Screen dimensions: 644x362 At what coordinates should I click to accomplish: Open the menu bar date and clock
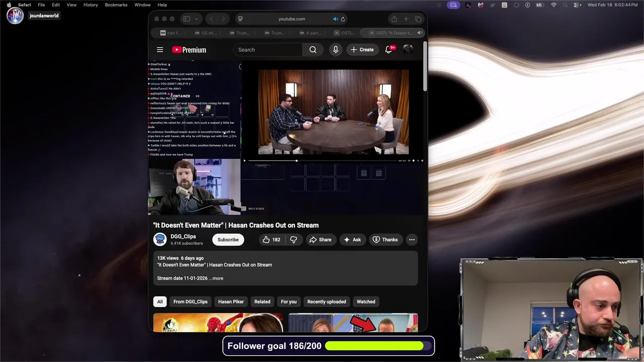(x=612, y=5)
